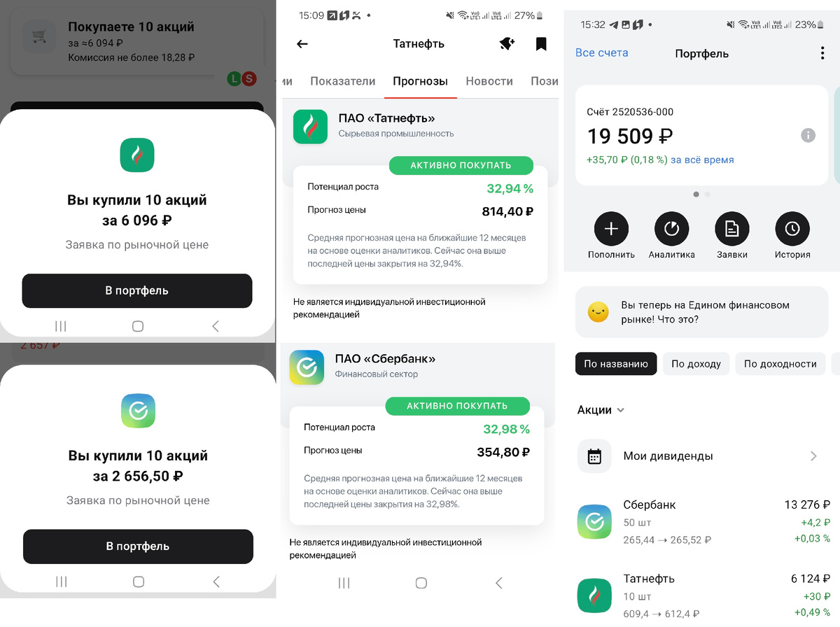Select the По доходности sort chip
840x627 pixels.
[x=780, y=364]
